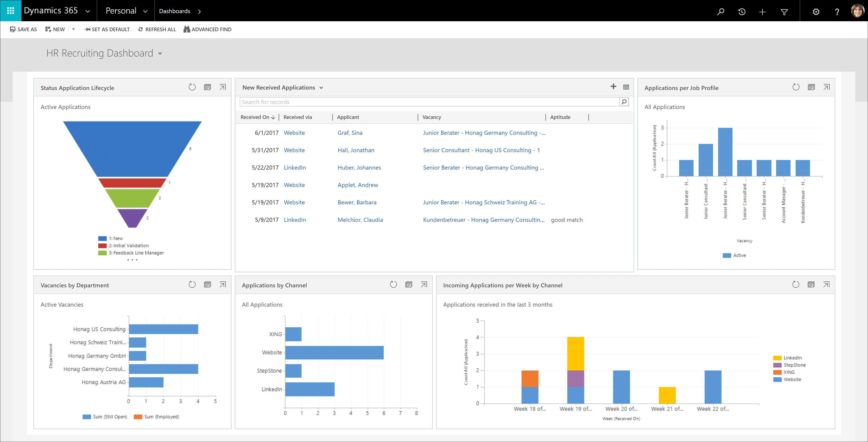Switch New Received Applications to grid view
This screenshot has height=442, width=868.
(x=626, y=87)
